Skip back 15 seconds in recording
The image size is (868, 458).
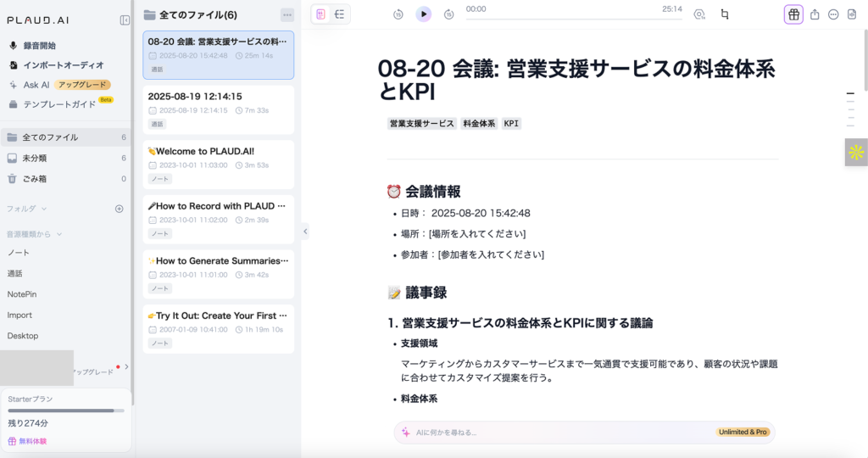[x=398, y=14]
